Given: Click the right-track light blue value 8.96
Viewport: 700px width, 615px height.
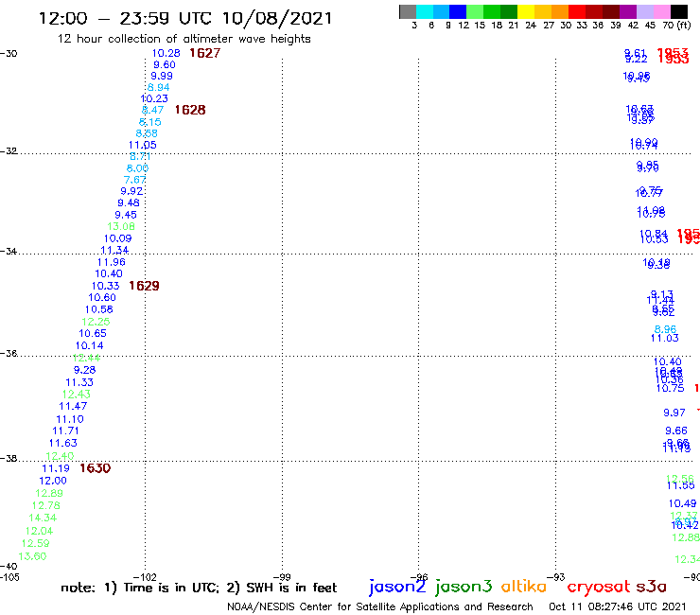Looking at the screenshot, I should pos(666,329).
